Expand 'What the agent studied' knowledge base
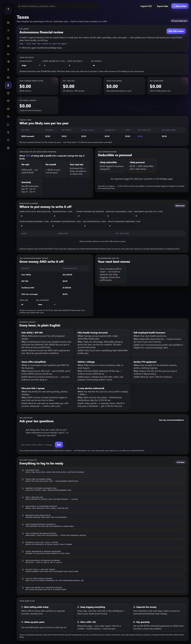Image resolution: width=191 pixels, height=644 pixels. pyautogui.click(x=41, y=48)
